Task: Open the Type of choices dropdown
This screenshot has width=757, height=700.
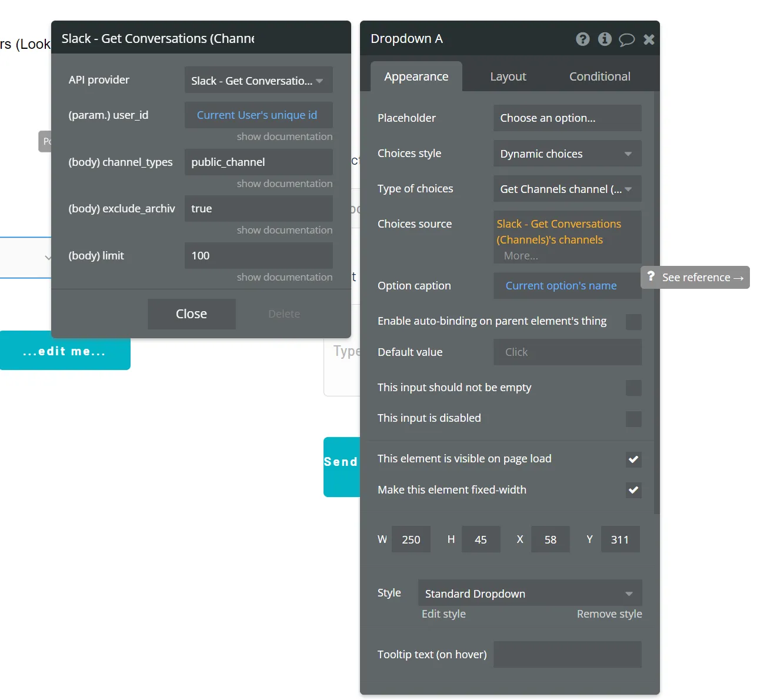Action: pos(568,189)
